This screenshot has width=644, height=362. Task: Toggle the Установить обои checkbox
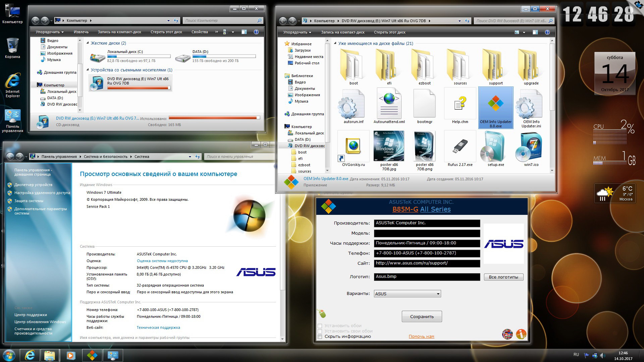click(320, 326)
